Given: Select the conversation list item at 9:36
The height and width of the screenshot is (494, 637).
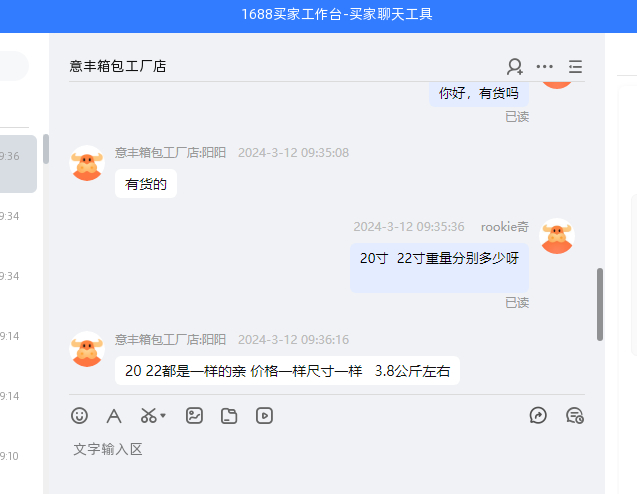Looking at the screenshot, I should tap(18, 164).
